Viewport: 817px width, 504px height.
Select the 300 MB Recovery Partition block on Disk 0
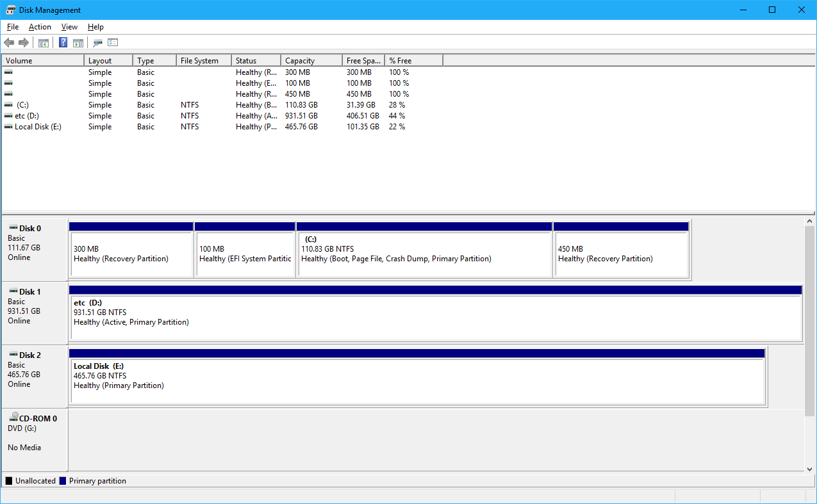pos(131,250)
